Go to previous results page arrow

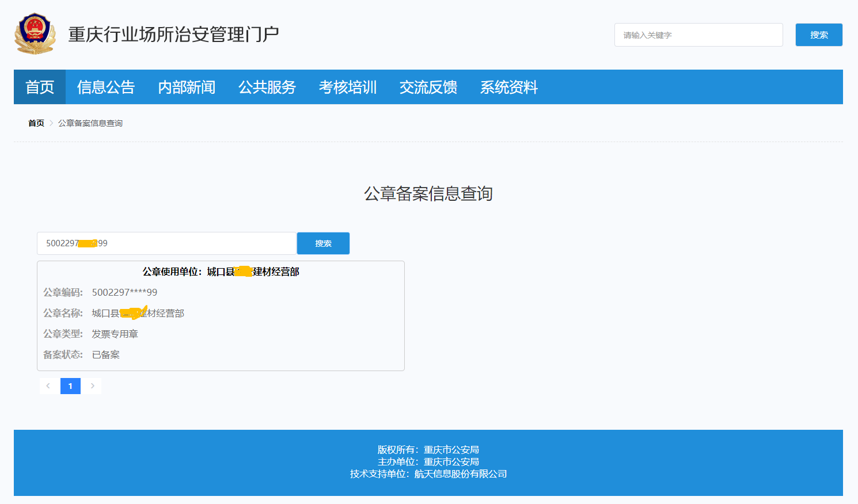(x=48, y=386)
